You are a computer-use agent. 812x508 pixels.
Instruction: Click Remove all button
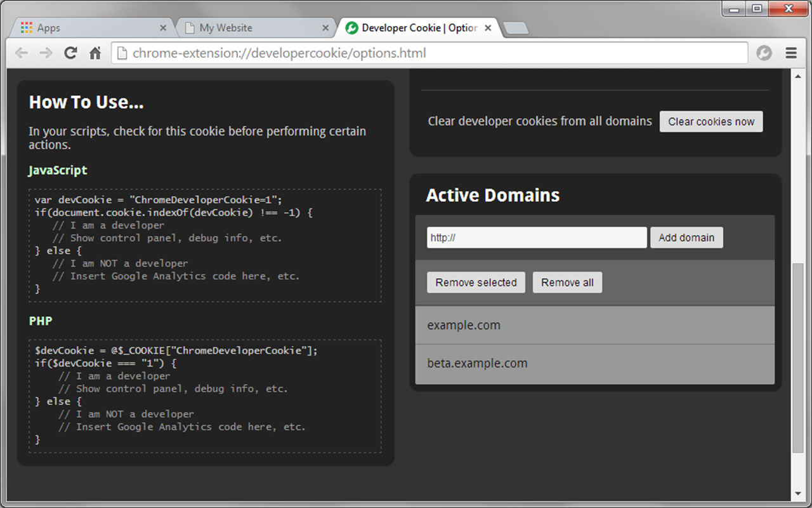[x=567, y=283]
